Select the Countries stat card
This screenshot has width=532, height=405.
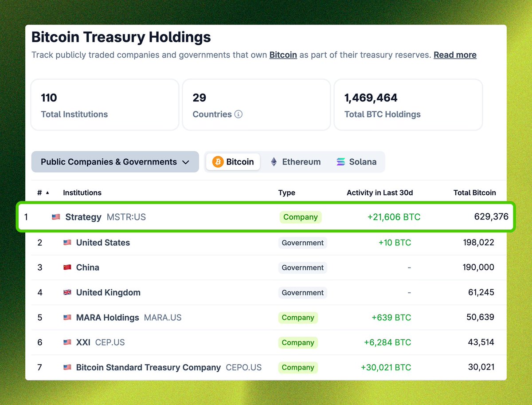256,105
